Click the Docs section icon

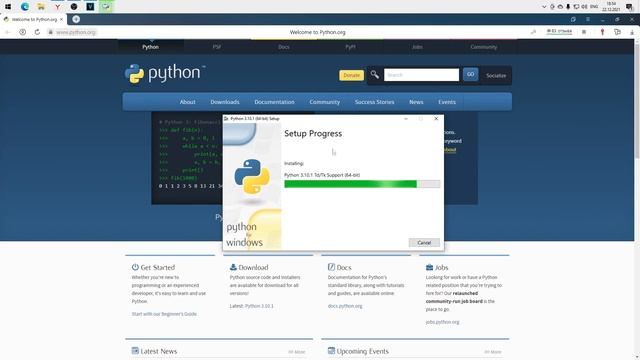tap(331, 267)
